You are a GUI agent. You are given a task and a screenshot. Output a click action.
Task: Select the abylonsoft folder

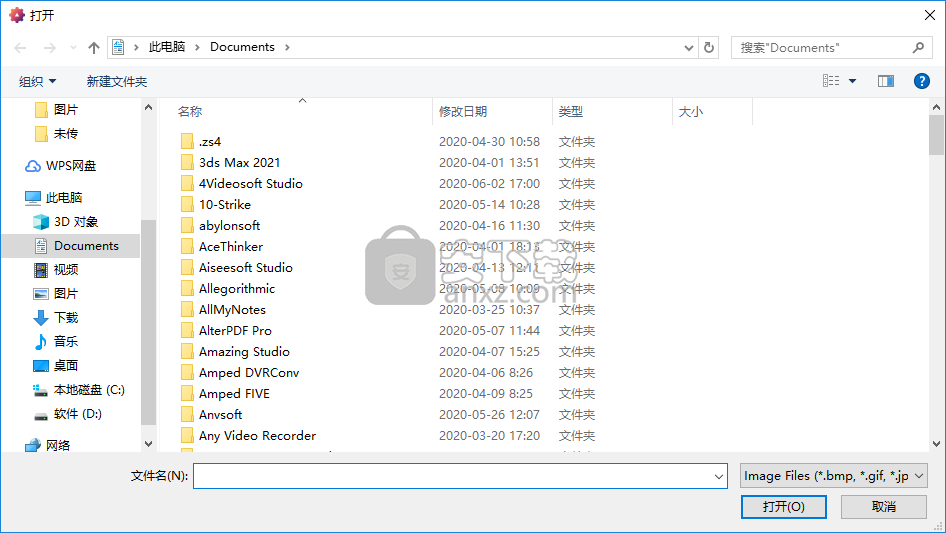pyautogui.click(x=220, y=226)
